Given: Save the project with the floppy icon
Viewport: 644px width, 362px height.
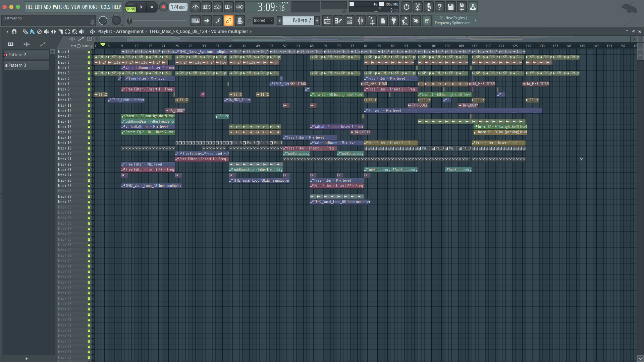Looking at the screenshot, I should (451, 7).
